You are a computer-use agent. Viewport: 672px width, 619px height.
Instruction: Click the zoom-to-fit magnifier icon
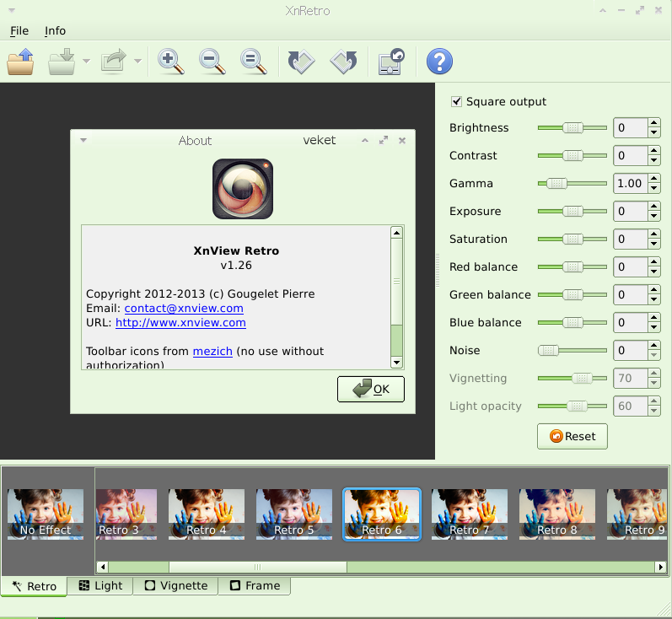click(253, 62)
